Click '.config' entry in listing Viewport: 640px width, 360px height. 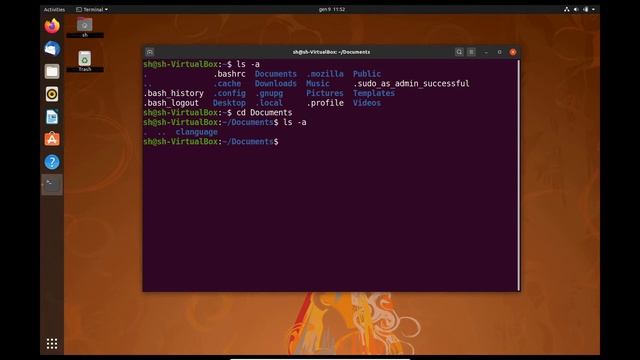point(229,93)
